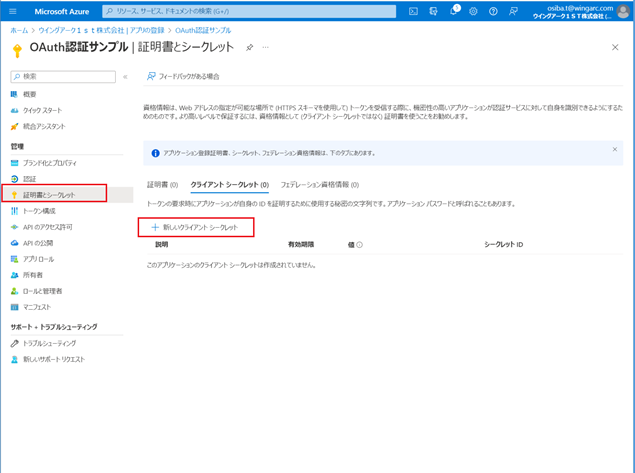The height and width of the screenshot is (473, 635).
Task: Switch to the 証明書 (0) tab
Action: click(x=162, y=185)
